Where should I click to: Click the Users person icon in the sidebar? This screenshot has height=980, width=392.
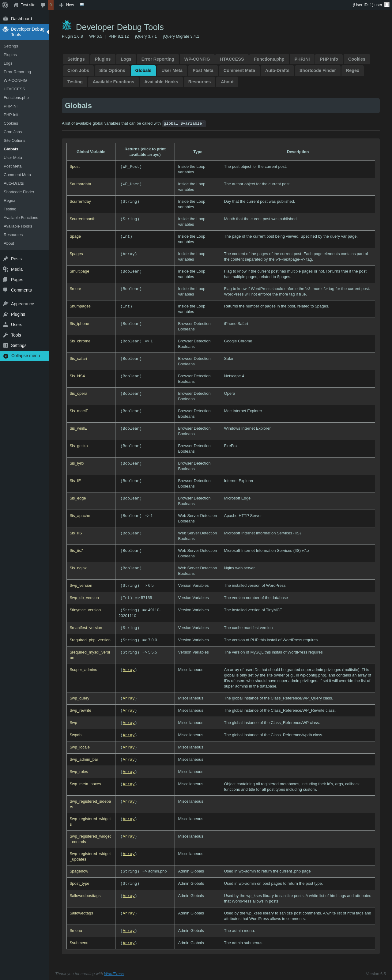[x=5, y=325]
